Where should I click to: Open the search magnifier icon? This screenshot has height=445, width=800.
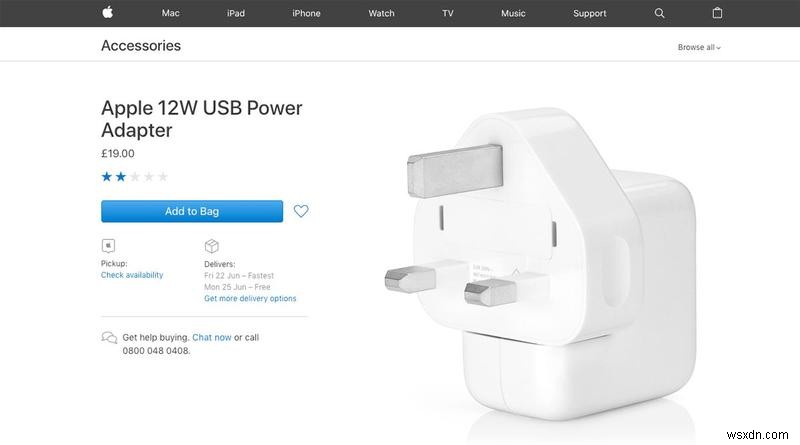click(659, 13)
